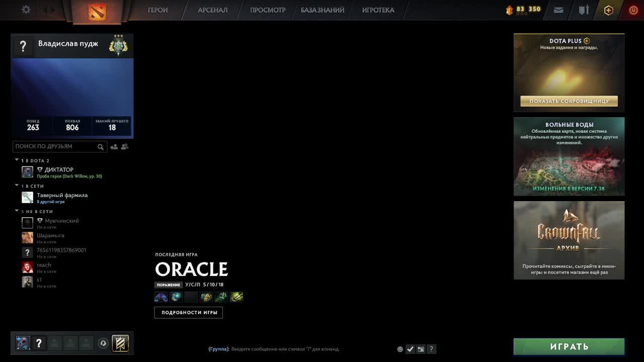Open the Dota Plus hexagon icon in top bar
644x362 pixels.
(x=609, y=10)
